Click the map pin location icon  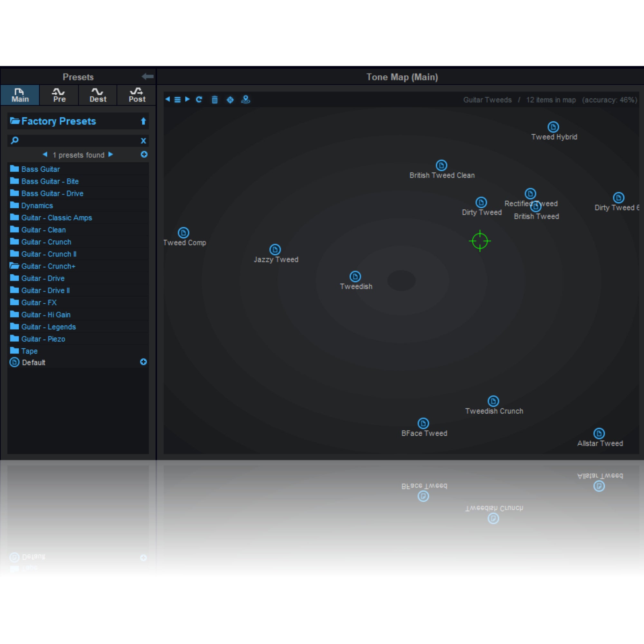(x=246, y=99)
